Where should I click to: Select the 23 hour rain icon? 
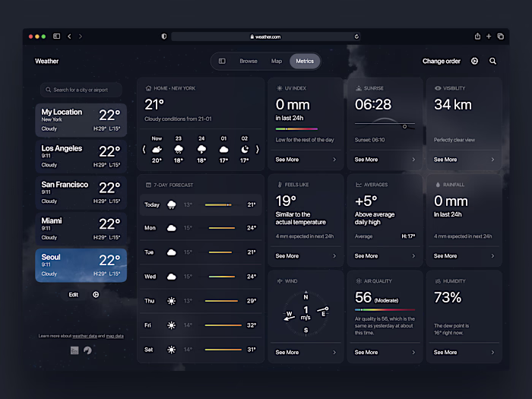pos(179,149)
